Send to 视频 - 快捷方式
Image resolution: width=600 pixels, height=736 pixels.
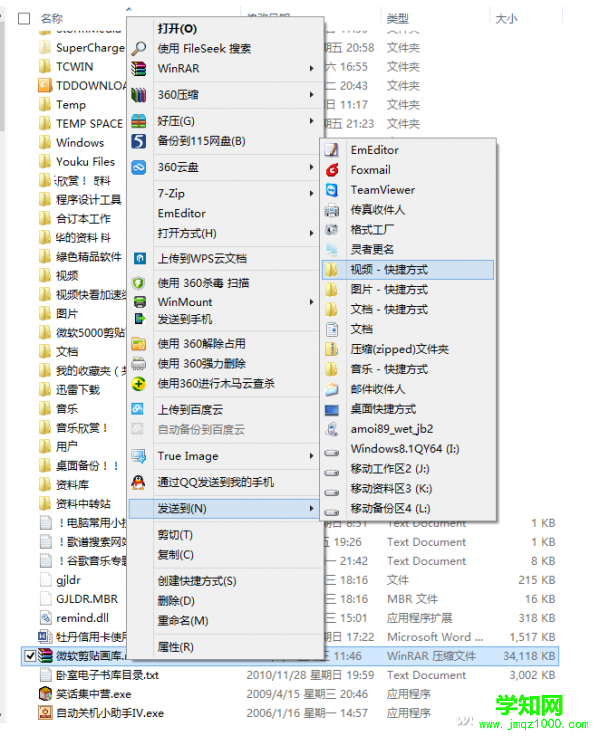(408, 270)
